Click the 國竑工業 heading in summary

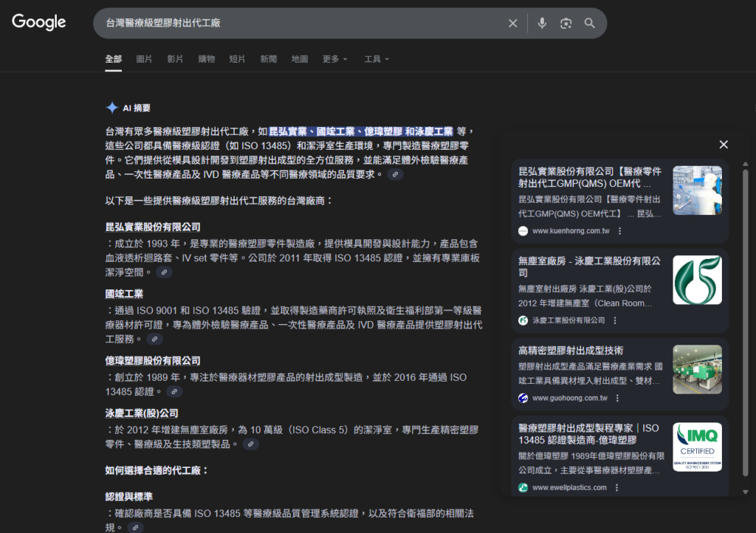tap(124, 294)
